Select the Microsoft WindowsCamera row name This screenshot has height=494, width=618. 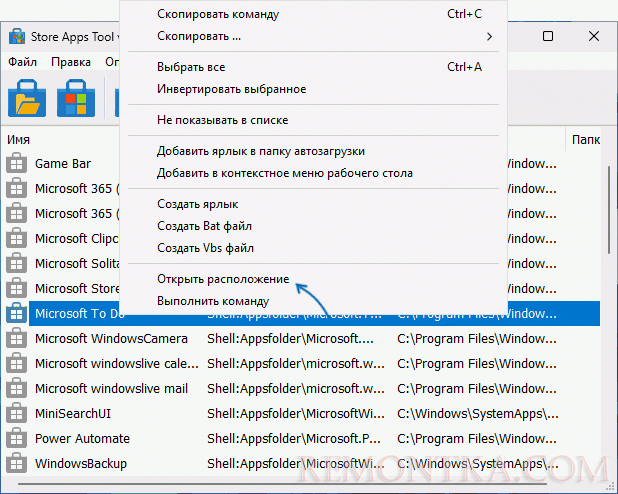coord(111,339)
